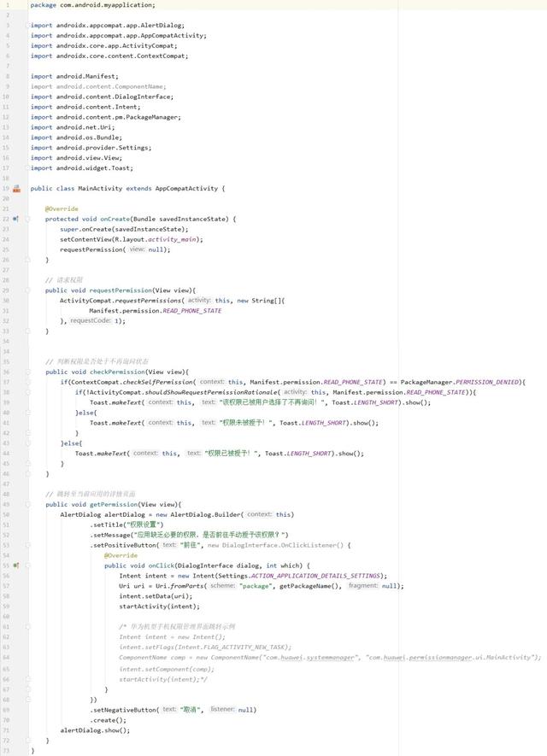The image size is (547, 756).
Task: Fold the onClick method body
Action: point(27,566)
